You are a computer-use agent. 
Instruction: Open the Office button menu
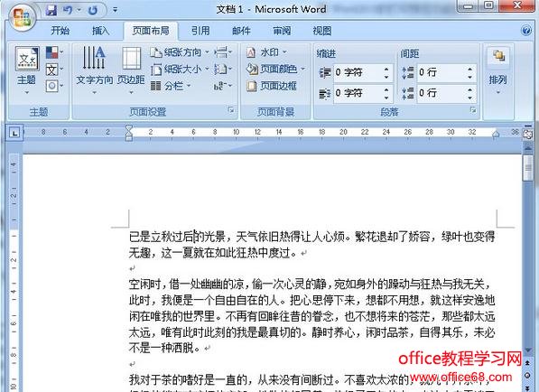22,16
